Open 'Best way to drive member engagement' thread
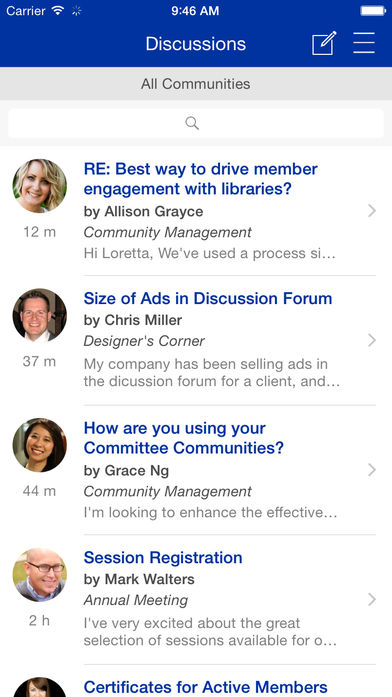 pyautogui.click(x=200, y=179)
